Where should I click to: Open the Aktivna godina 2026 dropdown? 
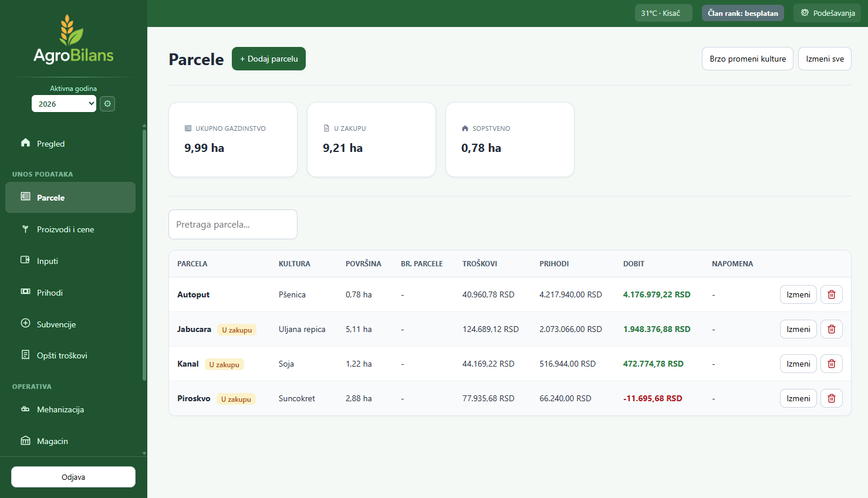[x=64, y=104]
